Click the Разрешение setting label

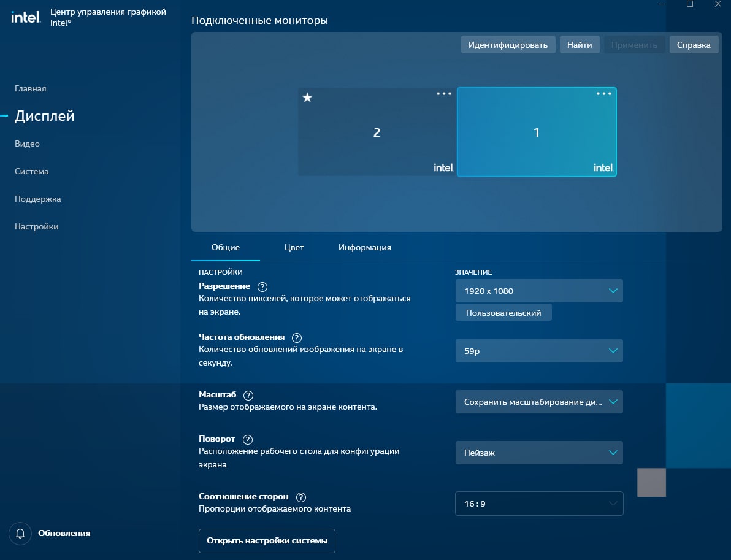pyautogui.click(x=224, y=286)
